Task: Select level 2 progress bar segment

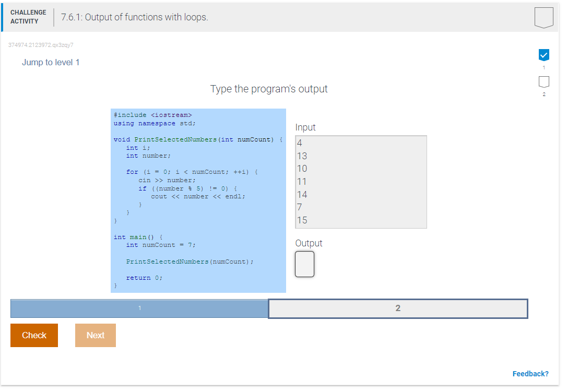Action: coord(398,308)
